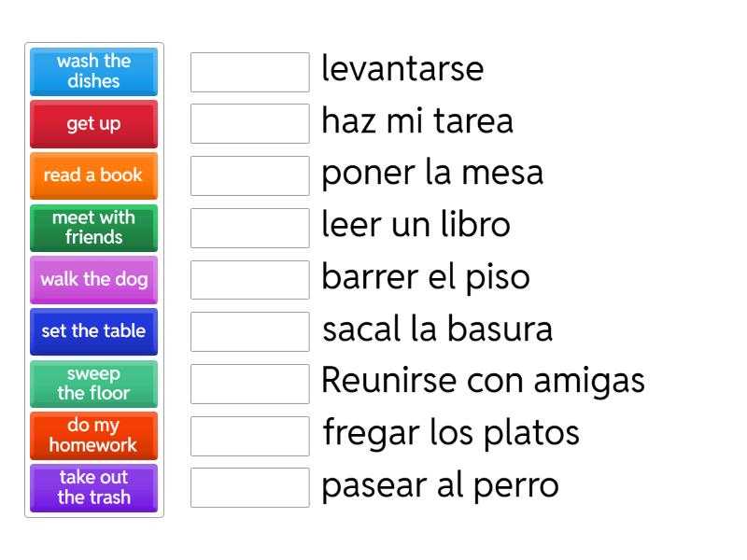This screenshot has height=560, width=747.
Task: Select the answer box for 'pasear al perro'
Action: click(248, 487)
